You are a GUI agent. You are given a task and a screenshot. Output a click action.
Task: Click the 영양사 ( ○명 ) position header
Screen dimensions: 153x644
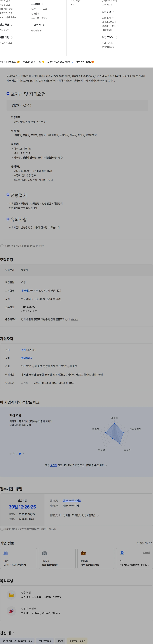[77, 105]
